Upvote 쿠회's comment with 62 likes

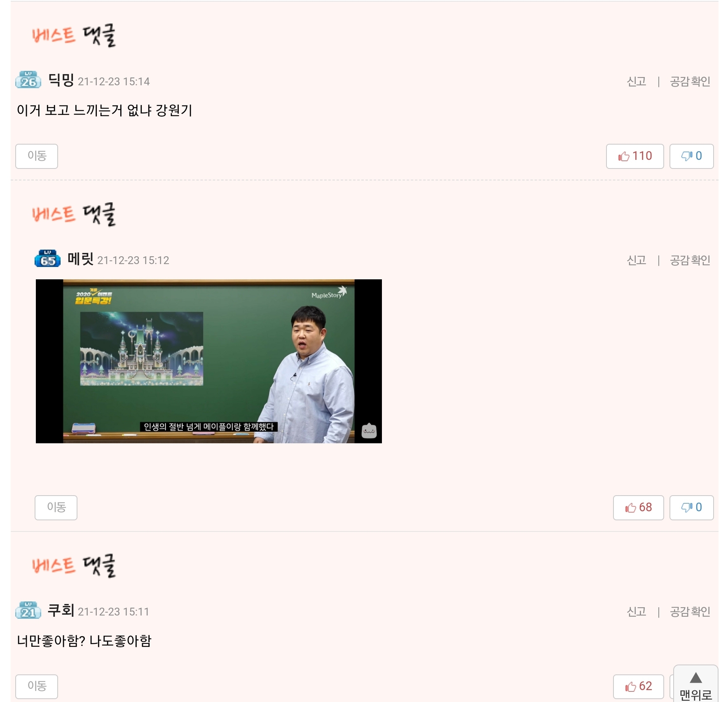(638, 686)
